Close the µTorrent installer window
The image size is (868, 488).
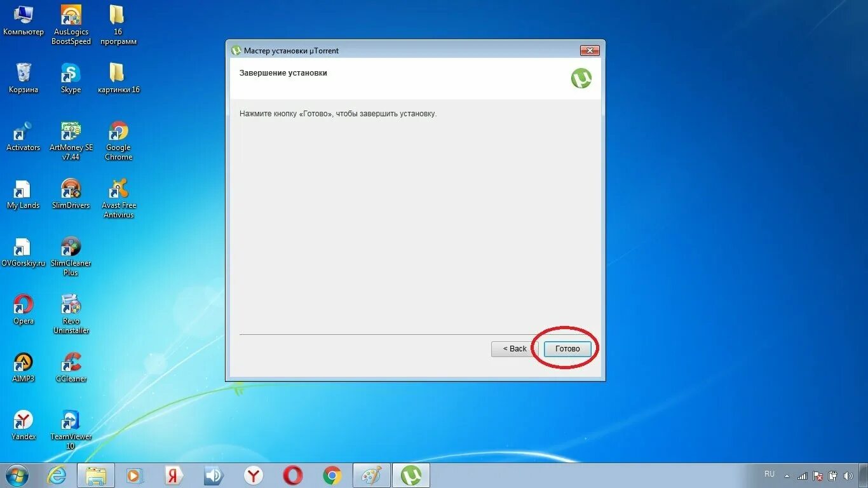click(590, 51)
